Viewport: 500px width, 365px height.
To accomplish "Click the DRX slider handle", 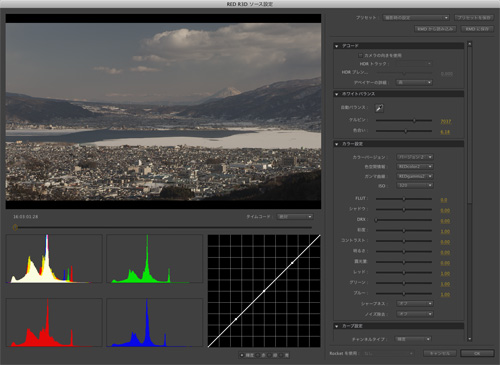I will tap(376, 220).
